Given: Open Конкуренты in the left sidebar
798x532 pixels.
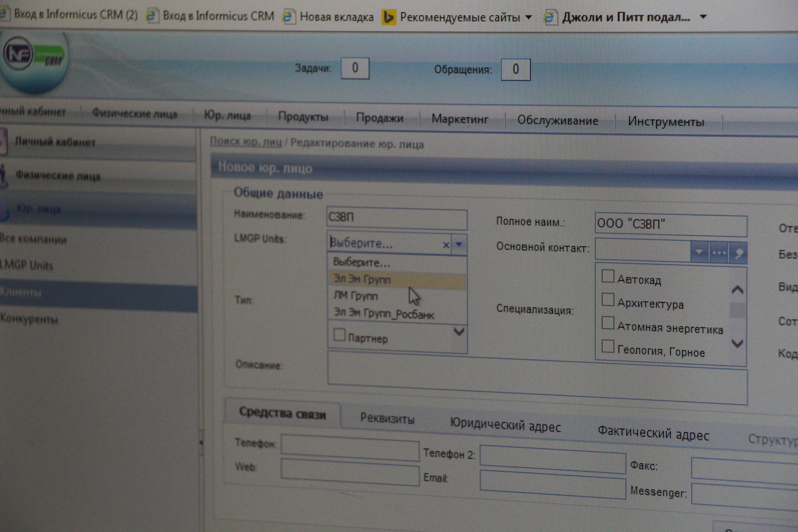Looking at the screenshot, I should click(x=30, y=319).
